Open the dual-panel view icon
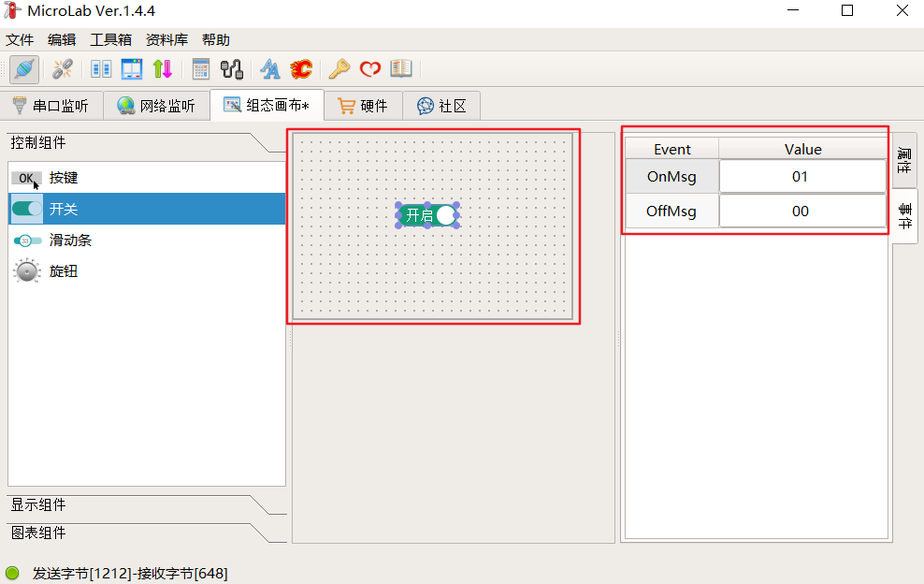 coord(100,68)
